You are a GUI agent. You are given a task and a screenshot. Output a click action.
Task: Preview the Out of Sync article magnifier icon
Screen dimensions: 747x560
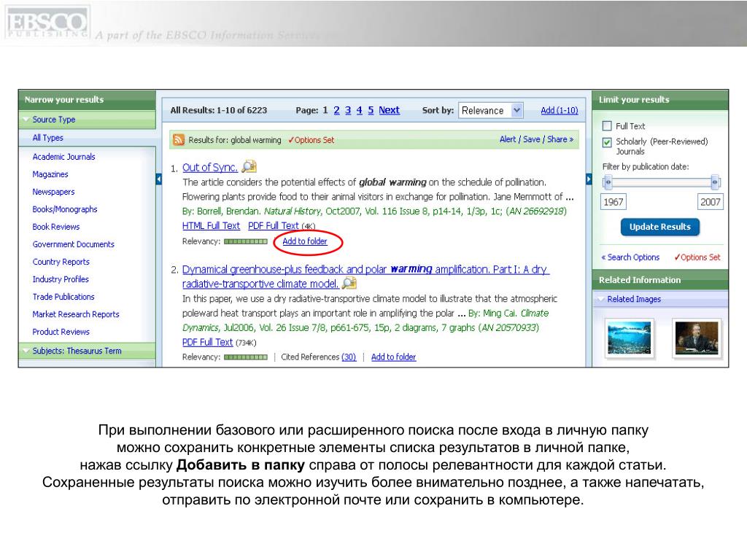[249, 167]
